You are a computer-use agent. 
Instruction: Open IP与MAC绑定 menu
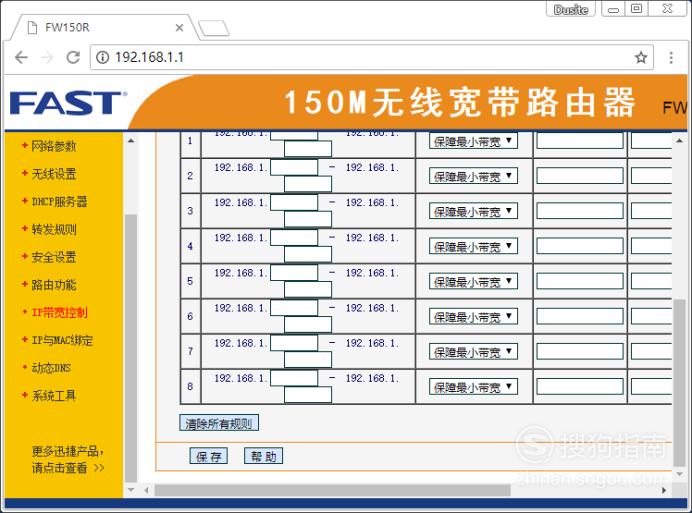point(62,340)
